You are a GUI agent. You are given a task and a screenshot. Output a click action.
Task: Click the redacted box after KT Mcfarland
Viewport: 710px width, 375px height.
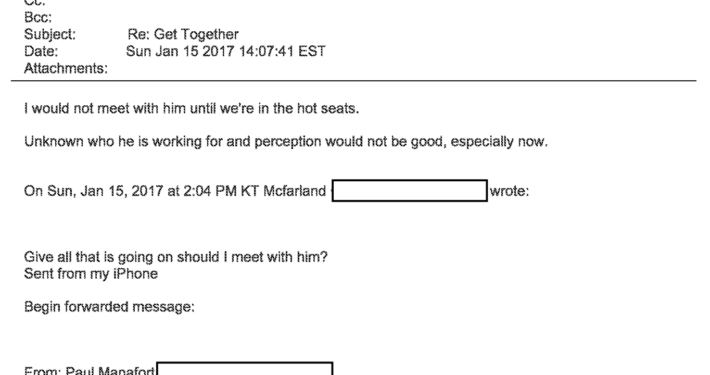[410, 191]
